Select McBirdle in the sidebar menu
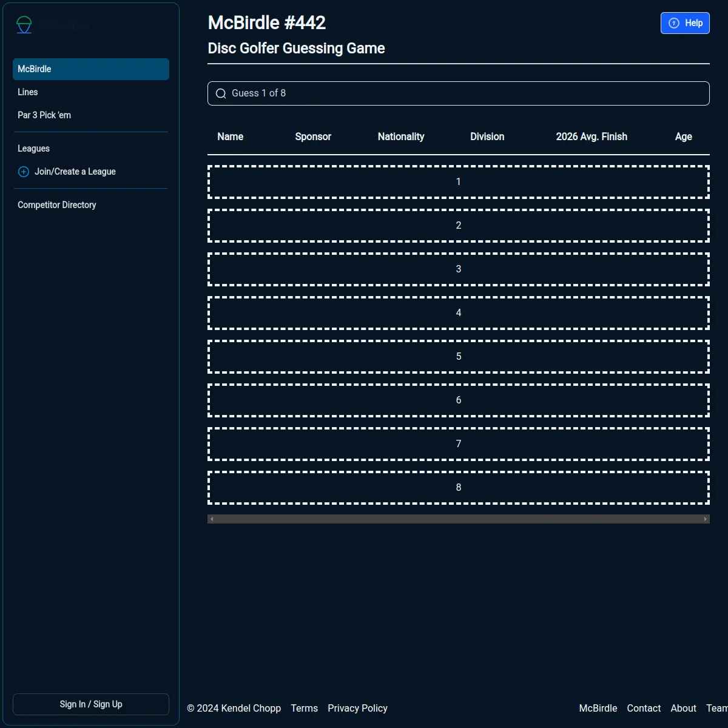This screenshot has height=728, width=728. tap(91, 69)
